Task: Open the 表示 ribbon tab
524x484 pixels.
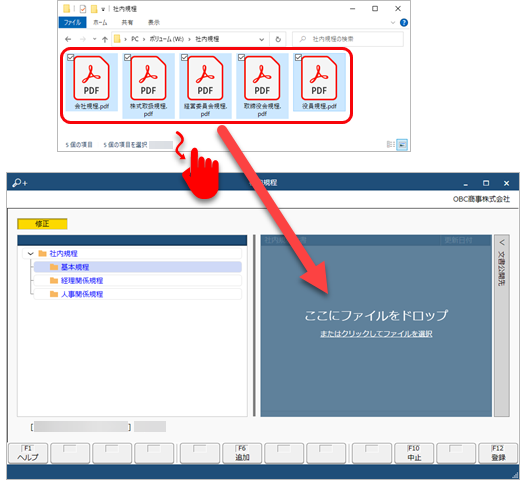Action: tap(154, 22)
